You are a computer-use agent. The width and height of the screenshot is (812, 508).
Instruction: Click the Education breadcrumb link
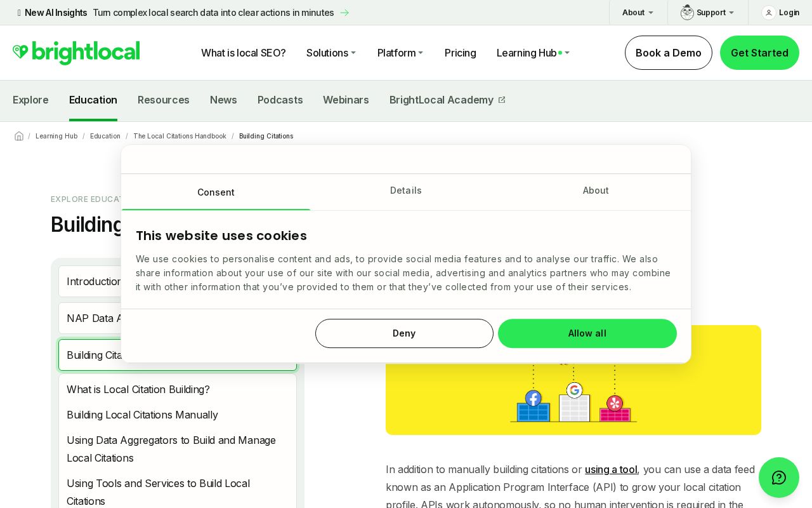pos(105,136)
